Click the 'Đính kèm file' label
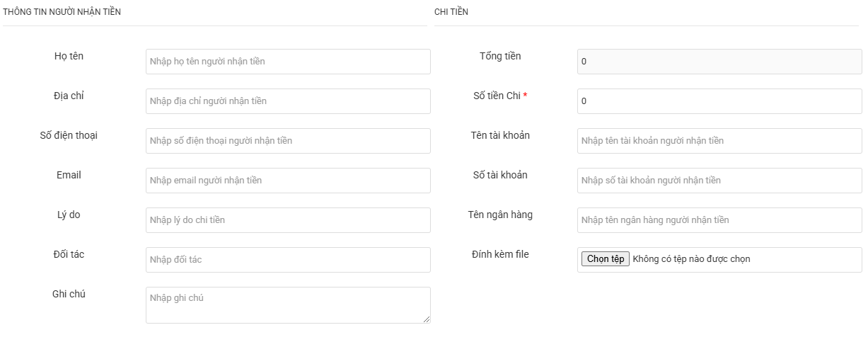 (x=500, y=254)
